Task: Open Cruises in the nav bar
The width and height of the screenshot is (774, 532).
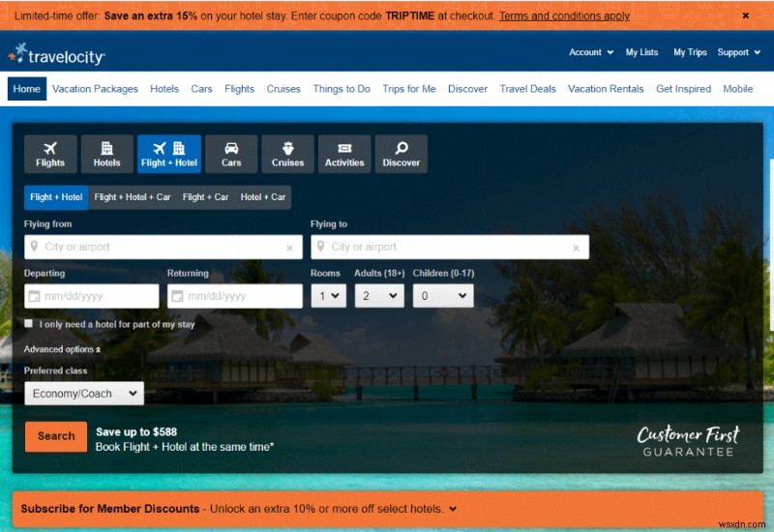Action: (x=283, y=89)
